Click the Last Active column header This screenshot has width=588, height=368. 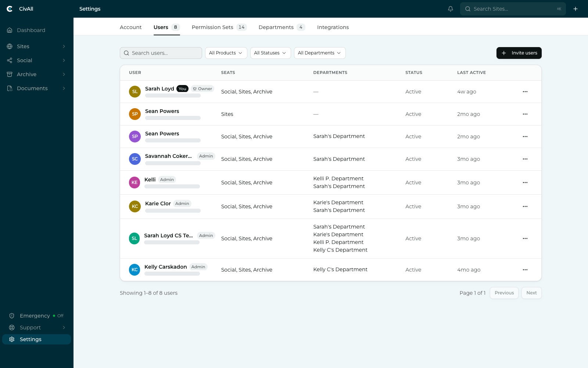[472, 72]
